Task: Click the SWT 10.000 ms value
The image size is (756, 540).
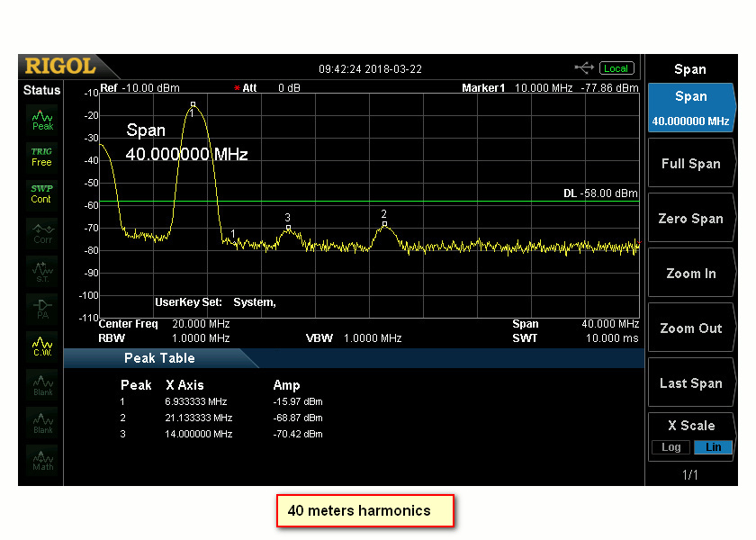Action: pyautogui.click(x=612, y=338)
